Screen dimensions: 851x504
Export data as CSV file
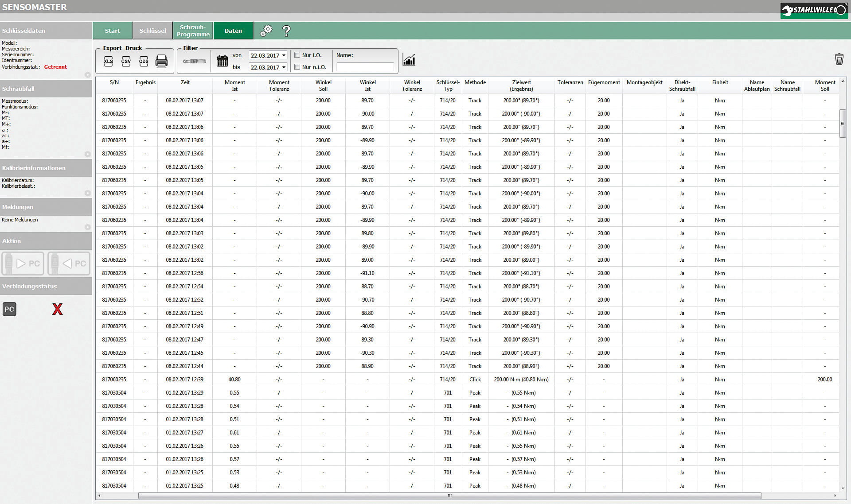[126, 61]
